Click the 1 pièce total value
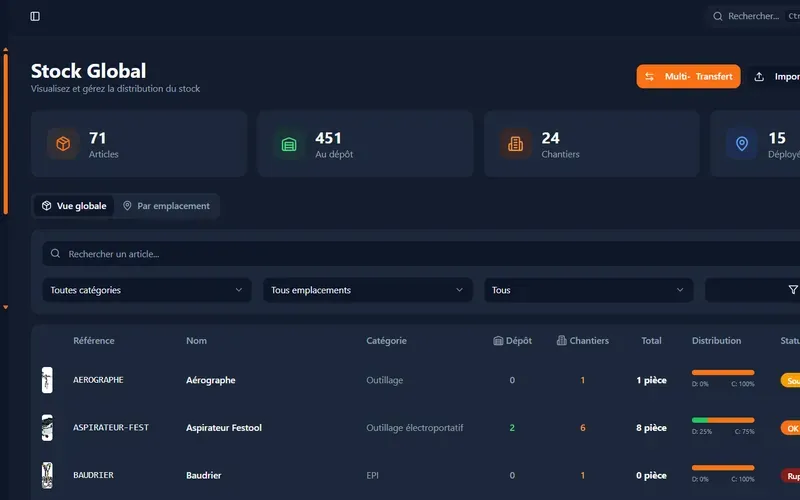The height and width of the screenshot is (500, 800). (x=651, y=380)
